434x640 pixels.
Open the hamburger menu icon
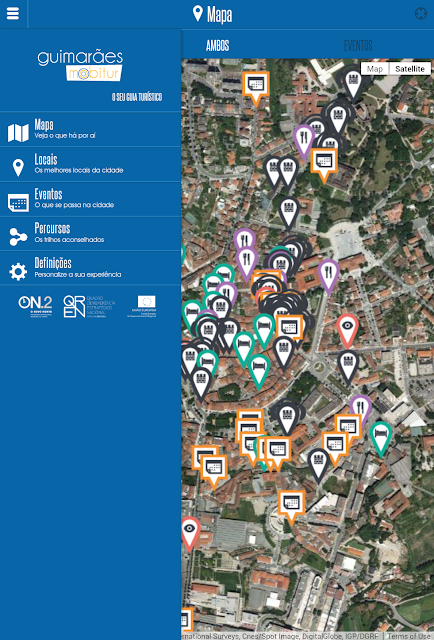click(x=13, y=13)
